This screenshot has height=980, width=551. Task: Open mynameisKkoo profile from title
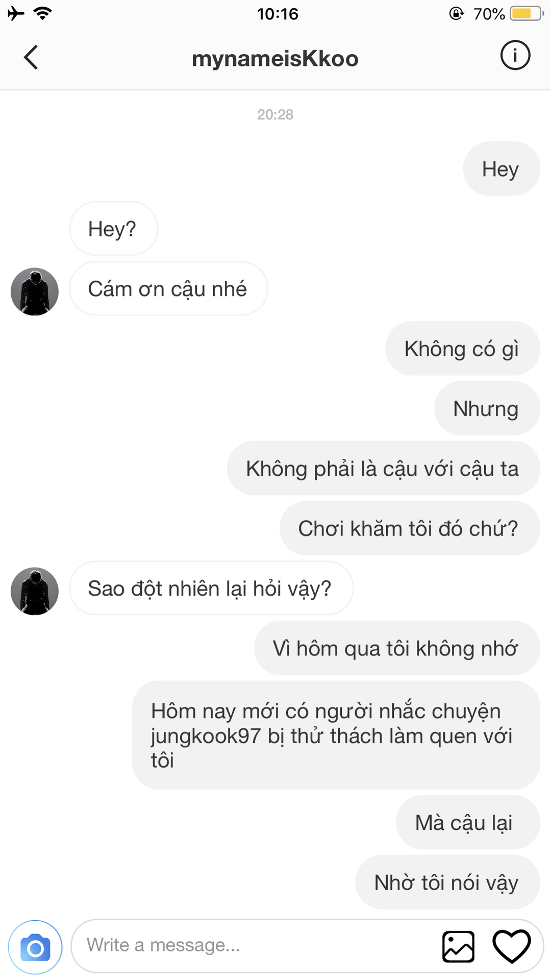[275, 59]
